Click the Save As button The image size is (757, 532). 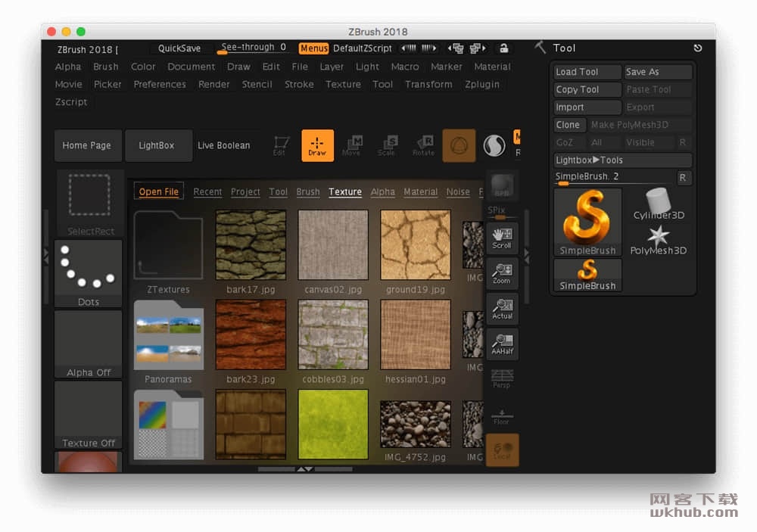pos(658,72)
